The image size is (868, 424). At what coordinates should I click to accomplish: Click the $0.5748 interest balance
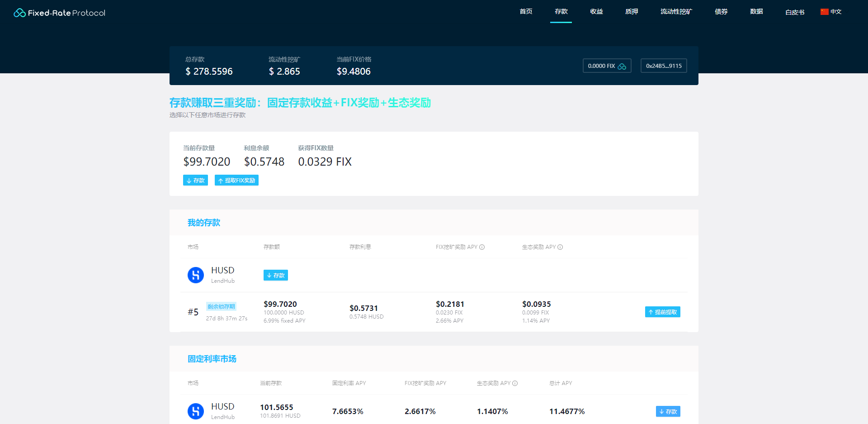(x=264, y=162)
